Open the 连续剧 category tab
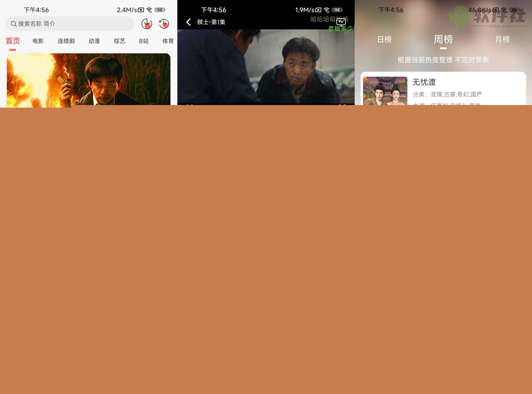 pyautogui.click(x=66, y=41)
